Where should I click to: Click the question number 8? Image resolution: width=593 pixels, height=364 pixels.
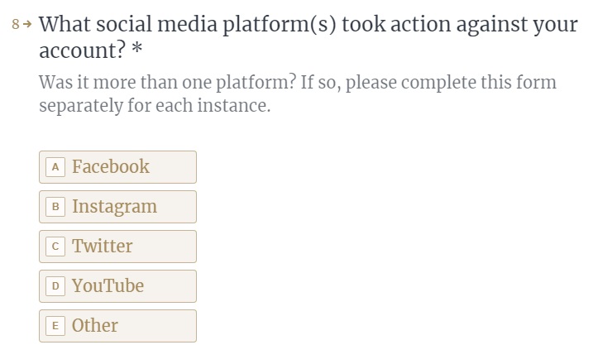click(x=16, y=24)
